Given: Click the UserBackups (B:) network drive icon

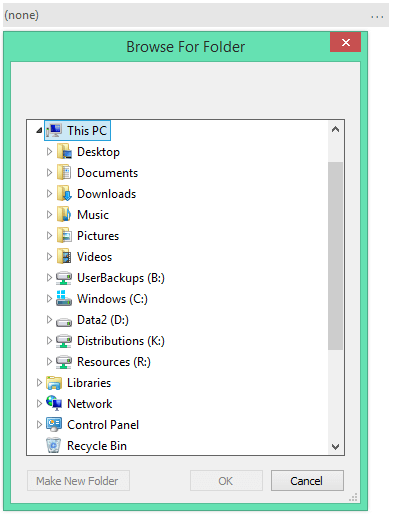Looking at the screenshot, I should pyautogui.click(x=64, y=278).
